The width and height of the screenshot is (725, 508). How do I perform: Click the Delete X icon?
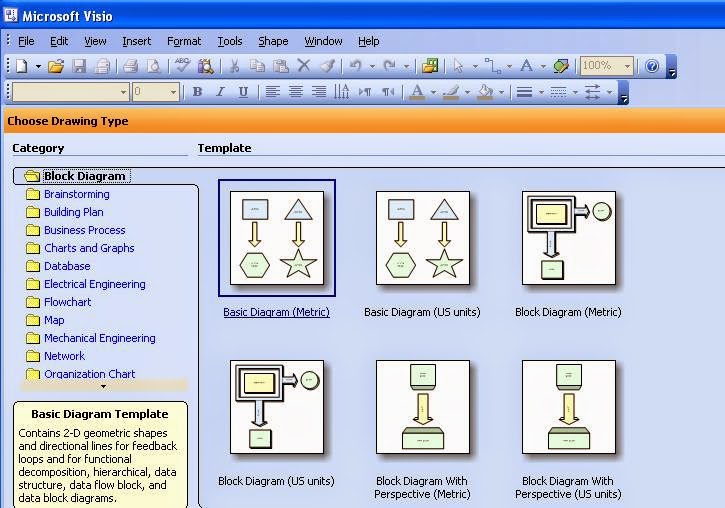304,66
